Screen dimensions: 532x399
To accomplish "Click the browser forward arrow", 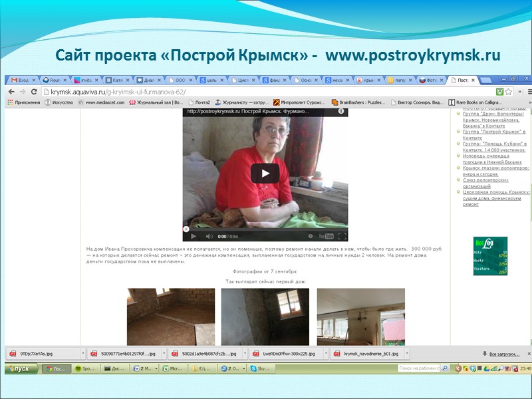I will (x=23, y=92).
